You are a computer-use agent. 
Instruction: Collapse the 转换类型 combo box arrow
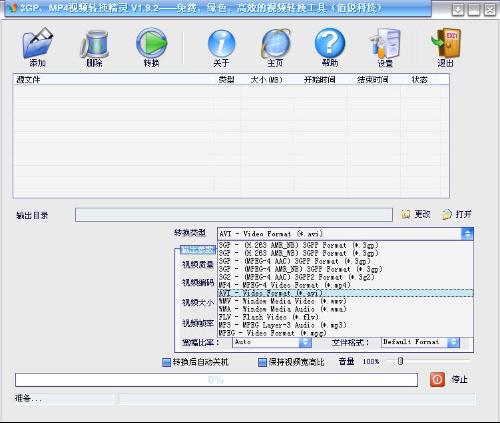[x=467, y=234]
